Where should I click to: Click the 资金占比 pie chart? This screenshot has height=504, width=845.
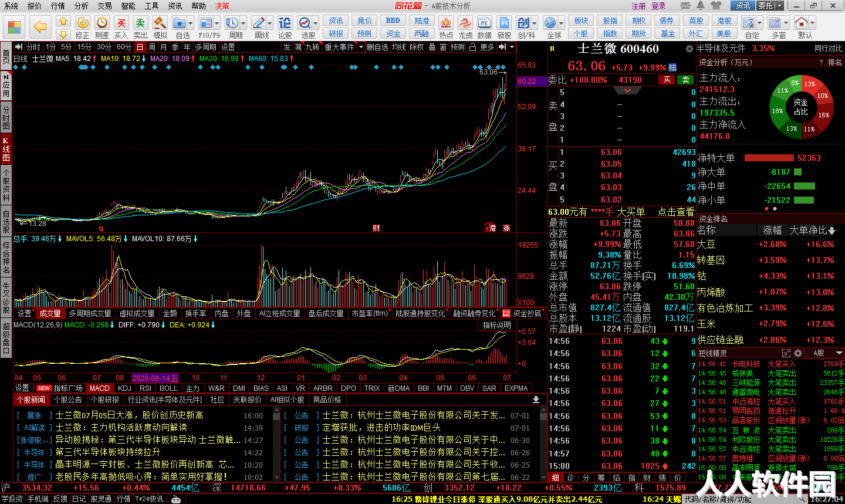800,107
